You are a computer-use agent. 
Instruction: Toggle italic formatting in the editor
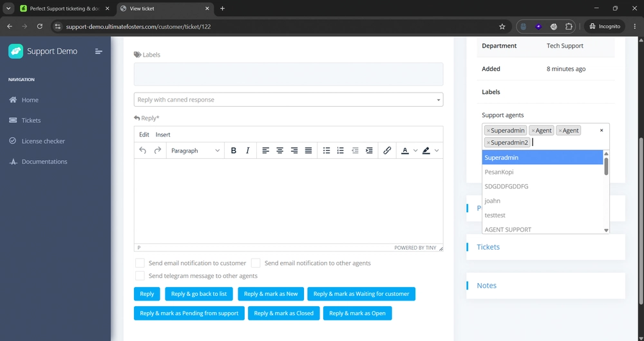(248, 151)
